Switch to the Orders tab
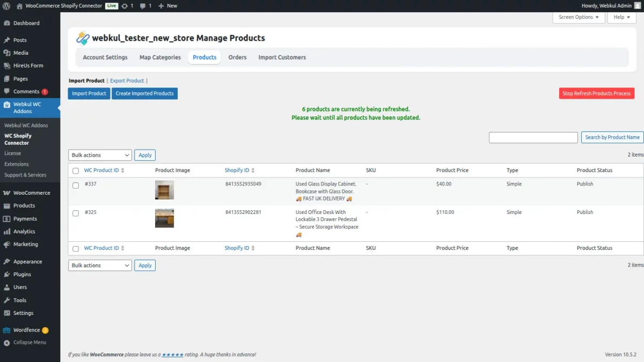Image resolution: width=644 pixels, height=362 pixels. 237,57
